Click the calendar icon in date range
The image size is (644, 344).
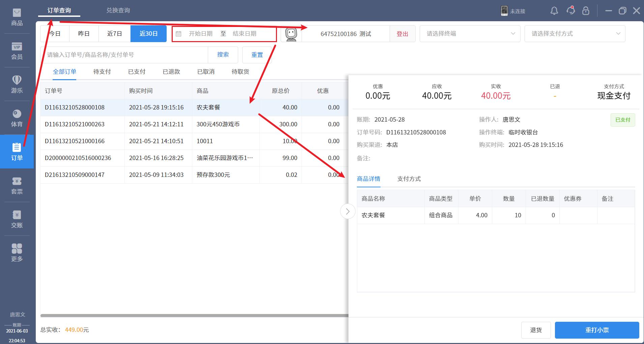pyautogui.click(x=179, y=34)
